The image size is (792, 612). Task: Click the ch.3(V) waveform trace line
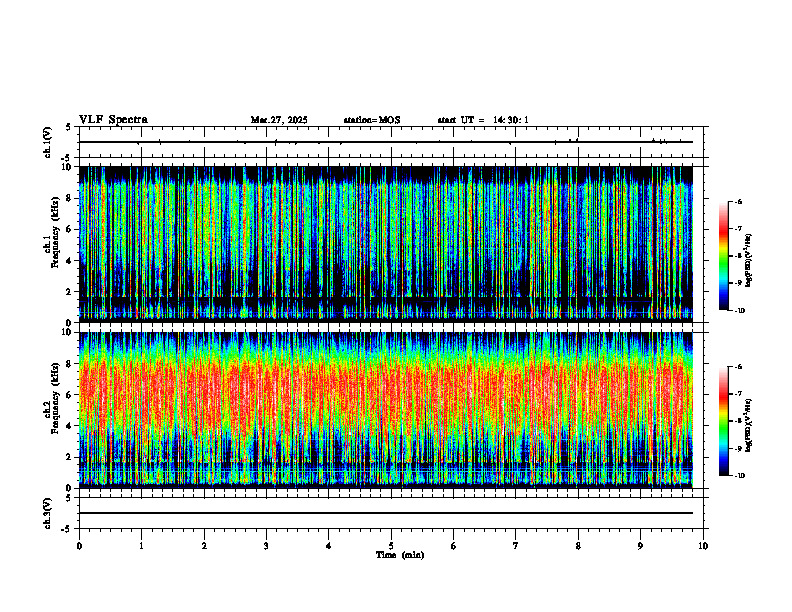click(386, 513)
